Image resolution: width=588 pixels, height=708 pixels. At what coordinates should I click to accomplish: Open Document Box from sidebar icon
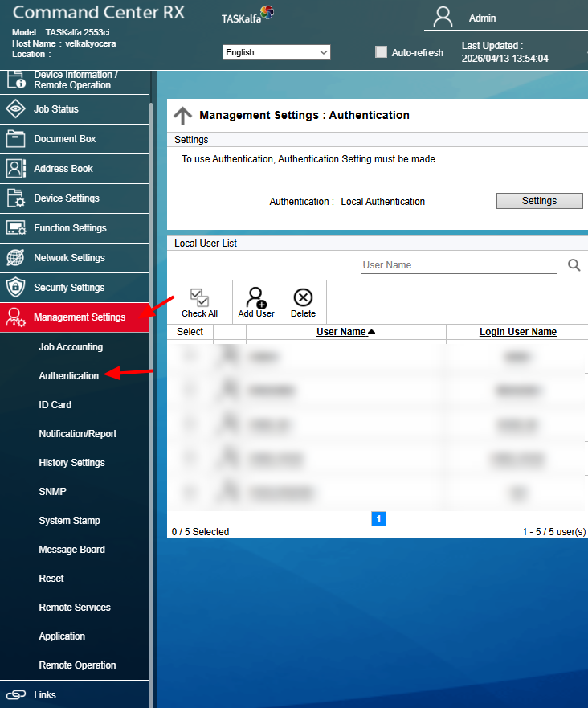16,139
